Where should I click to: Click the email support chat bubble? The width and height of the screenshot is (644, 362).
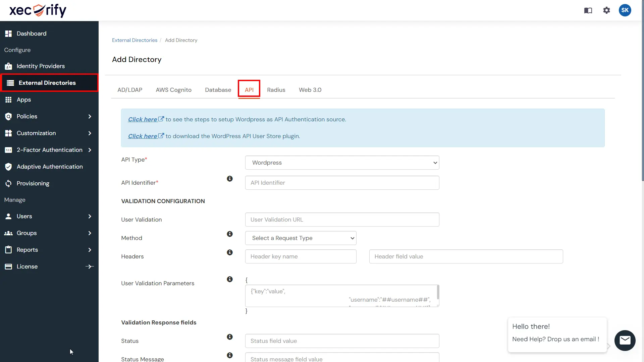point(625,340)
